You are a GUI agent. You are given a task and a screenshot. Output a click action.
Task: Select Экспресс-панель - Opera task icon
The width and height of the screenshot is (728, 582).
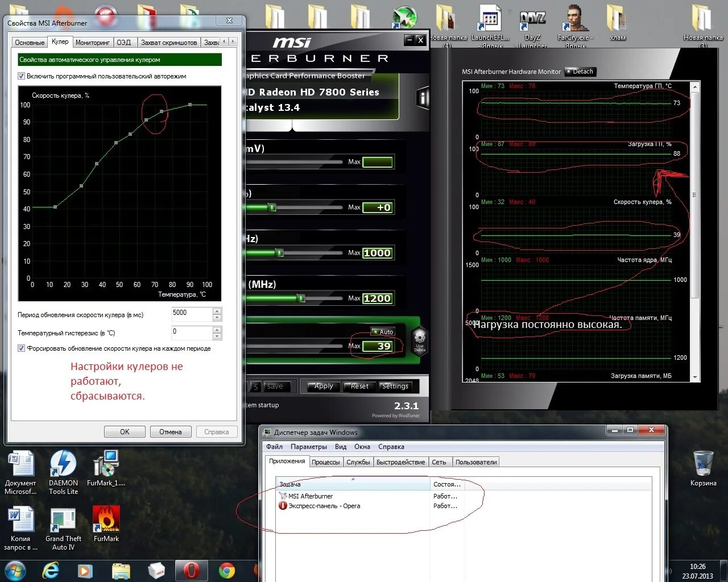pos(283,506)
